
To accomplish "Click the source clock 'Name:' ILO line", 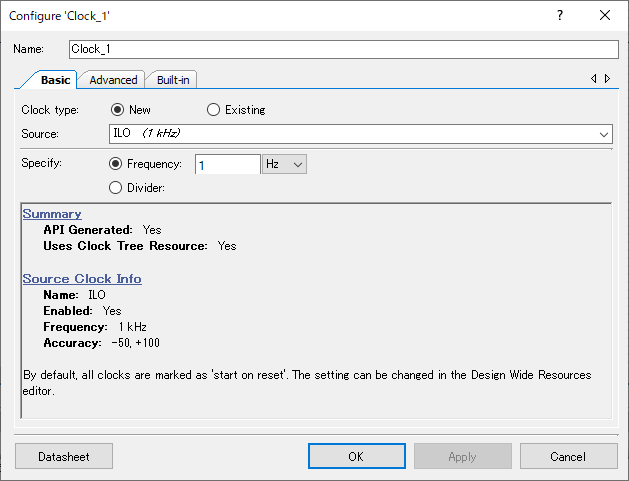I will tap(74, 295).
